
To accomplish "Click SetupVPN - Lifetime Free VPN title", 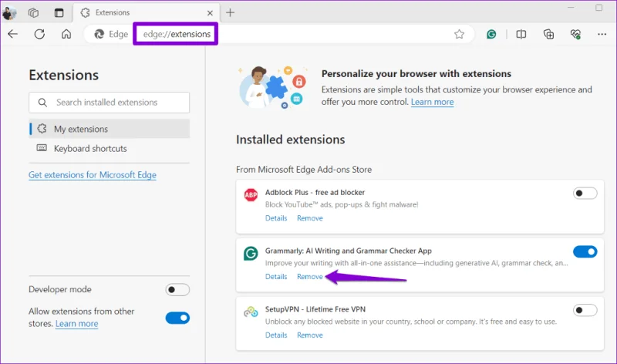I will click(x=315, y=309).
